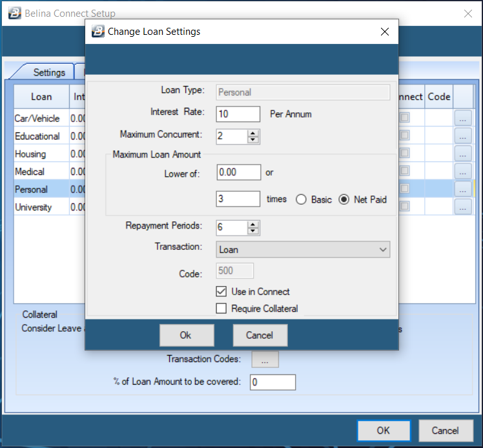The image size is (483, 448).
Task: Close the Belina Connect Setup window
Action: pos(468,14)
